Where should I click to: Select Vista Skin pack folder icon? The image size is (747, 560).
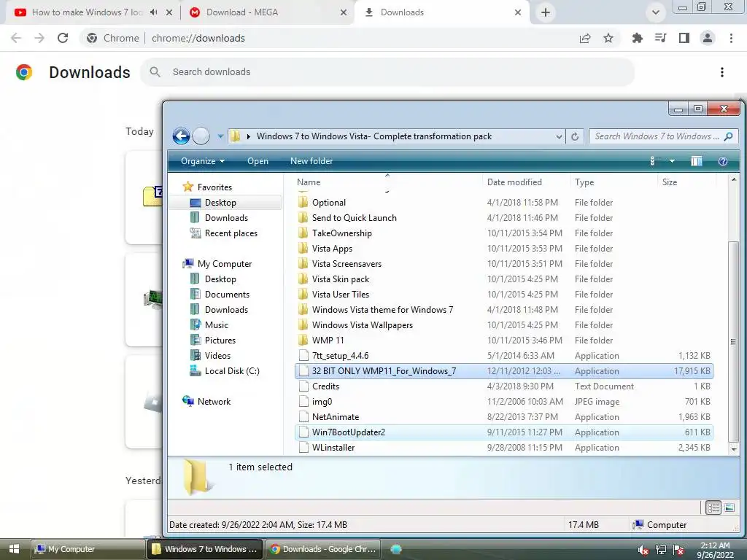pos(303,279)
